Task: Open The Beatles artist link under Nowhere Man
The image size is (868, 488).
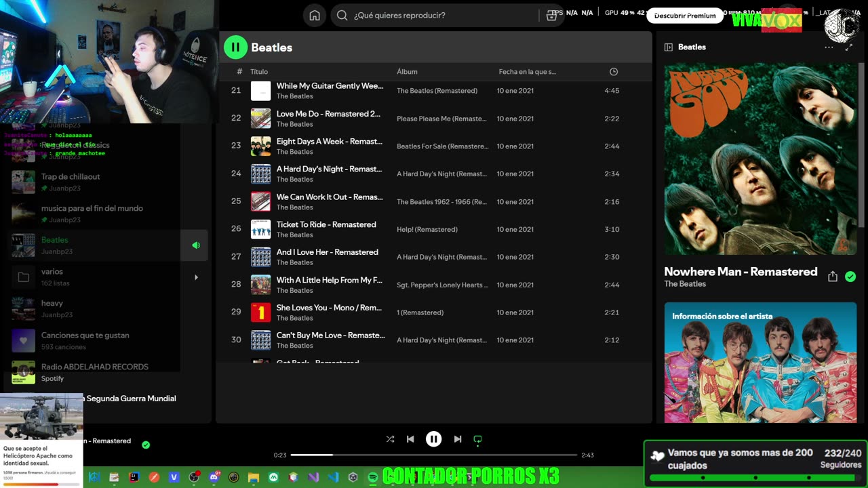Action: [685, 284]
